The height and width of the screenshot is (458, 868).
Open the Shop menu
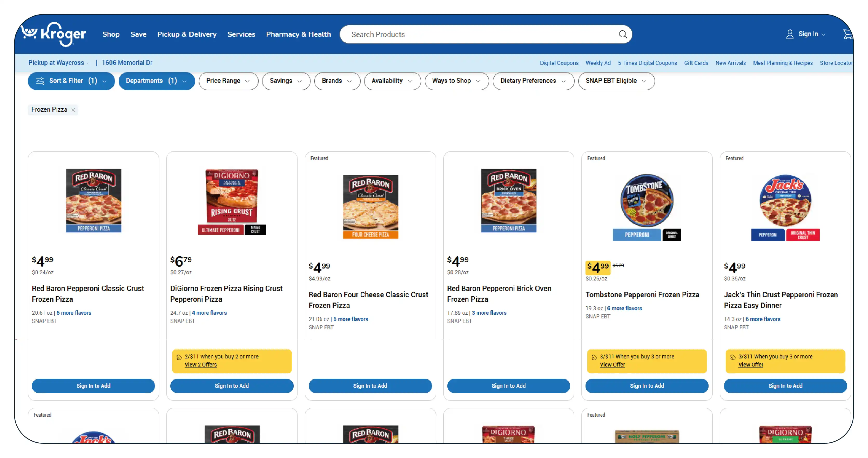[x=111, y=34]
